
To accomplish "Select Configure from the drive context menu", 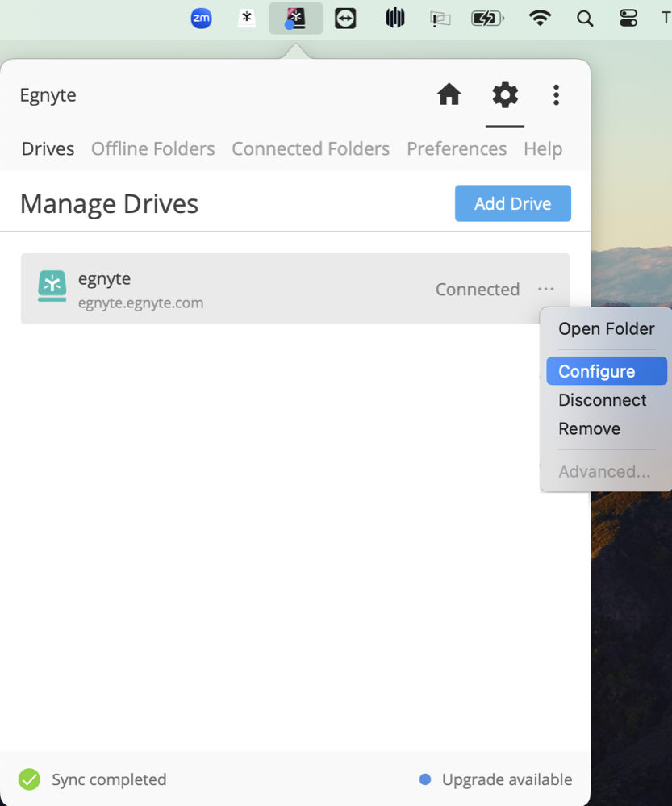I will [x=606, y=370].
